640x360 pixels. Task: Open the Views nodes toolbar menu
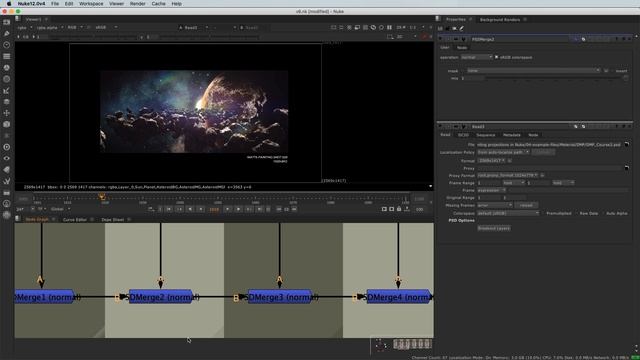click(x=7, y=158)
